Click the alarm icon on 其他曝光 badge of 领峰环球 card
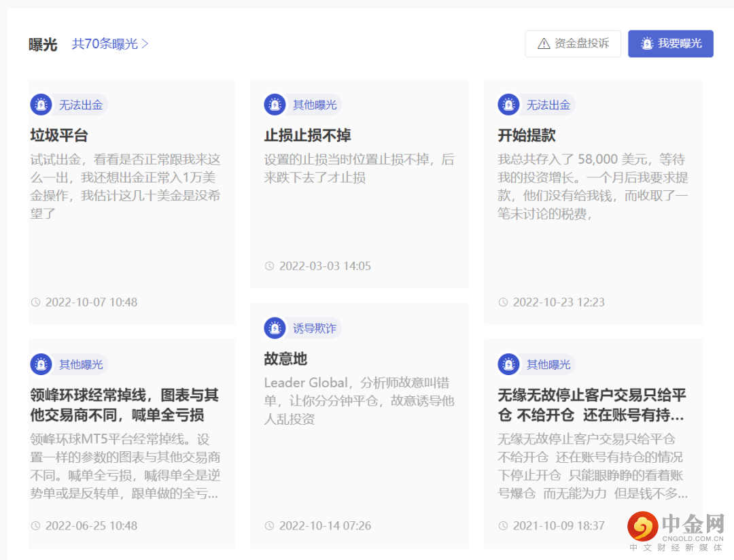The width and height of the screenshot is (734, 560). pyautogui.click(x=41, y=364)
